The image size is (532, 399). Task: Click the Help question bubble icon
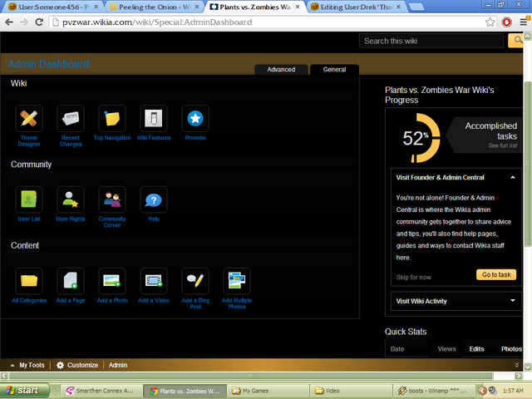154,199
